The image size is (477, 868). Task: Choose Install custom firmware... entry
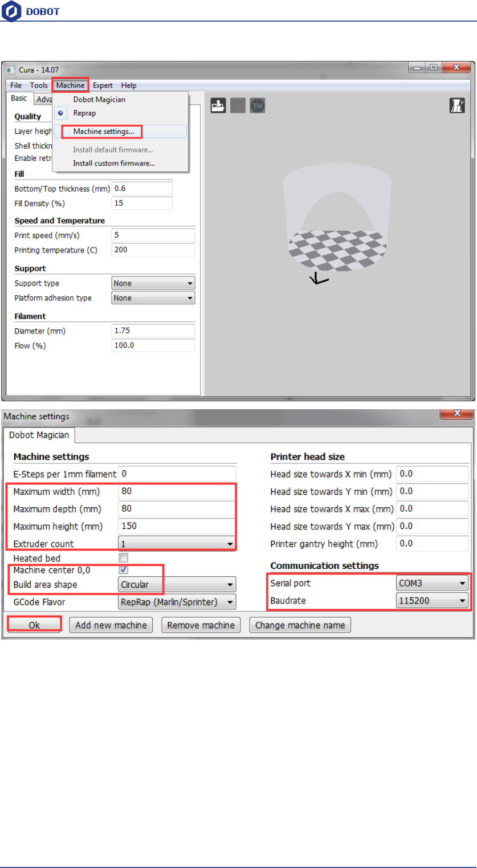coord(114,163)
